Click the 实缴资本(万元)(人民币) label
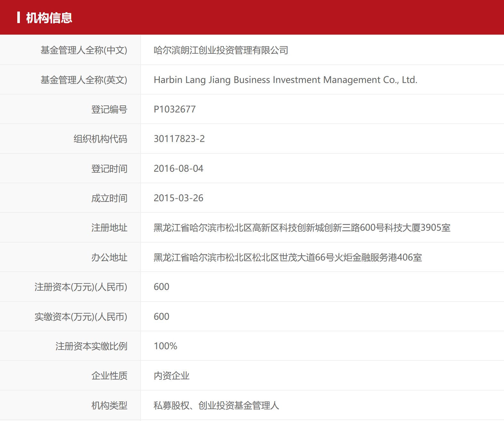This screenshot has height=421, width=504. pos(81,317)
